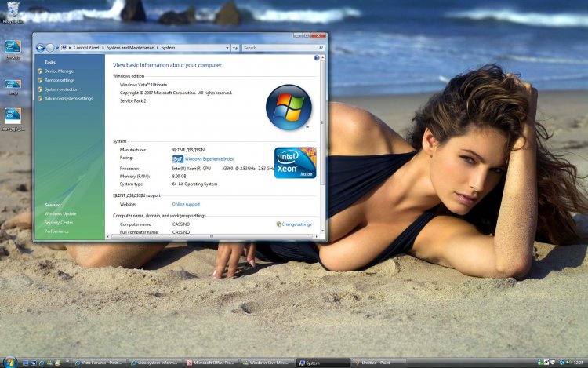Viewport: 588px width, 368px height.
Task: Click Show Desktop quick launch icon
Action: 26,363
